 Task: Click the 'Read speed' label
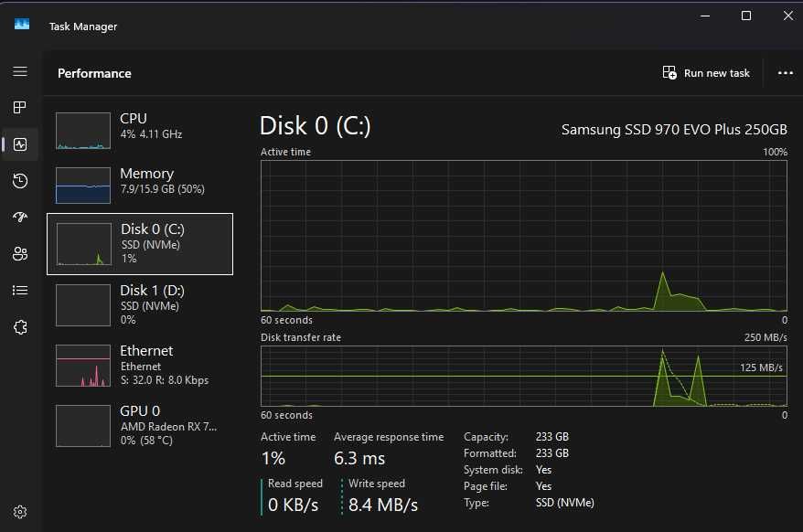(x=295, y=484)
